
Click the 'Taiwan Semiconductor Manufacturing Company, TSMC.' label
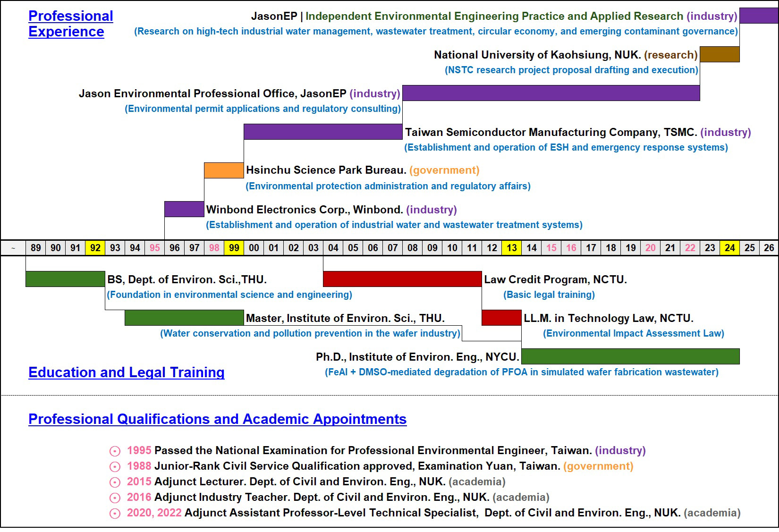click(x=551, y=132)
